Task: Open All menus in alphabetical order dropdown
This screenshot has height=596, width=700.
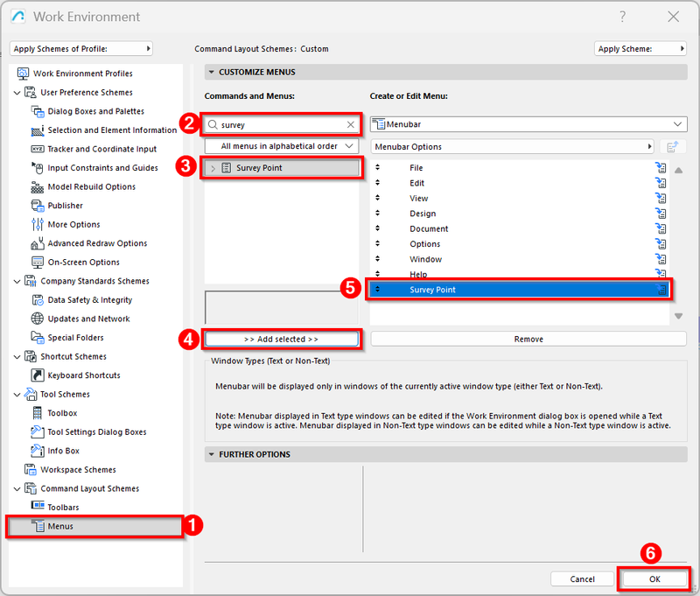Action: pos(282,146)
